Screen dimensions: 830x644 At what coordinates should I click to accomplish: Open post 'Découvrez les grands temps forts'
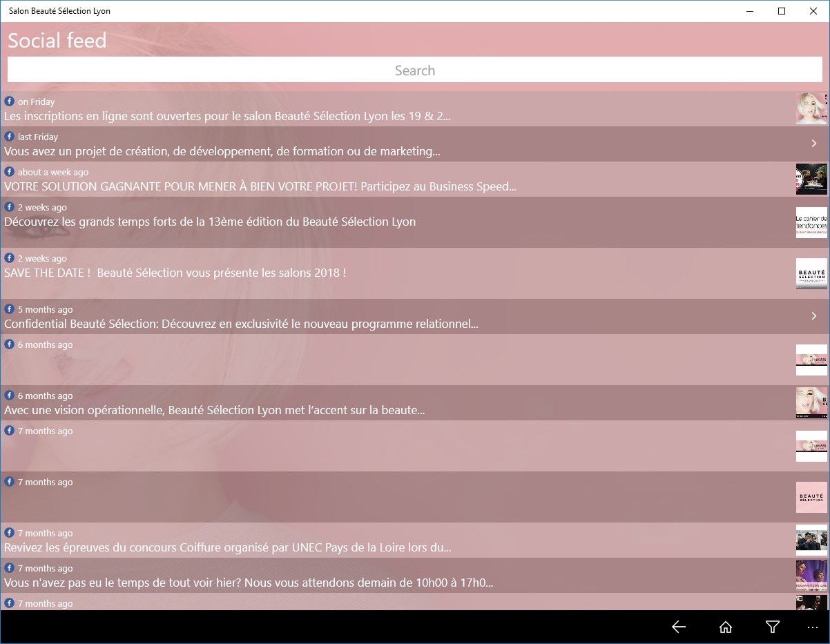[x=415, y=222]
